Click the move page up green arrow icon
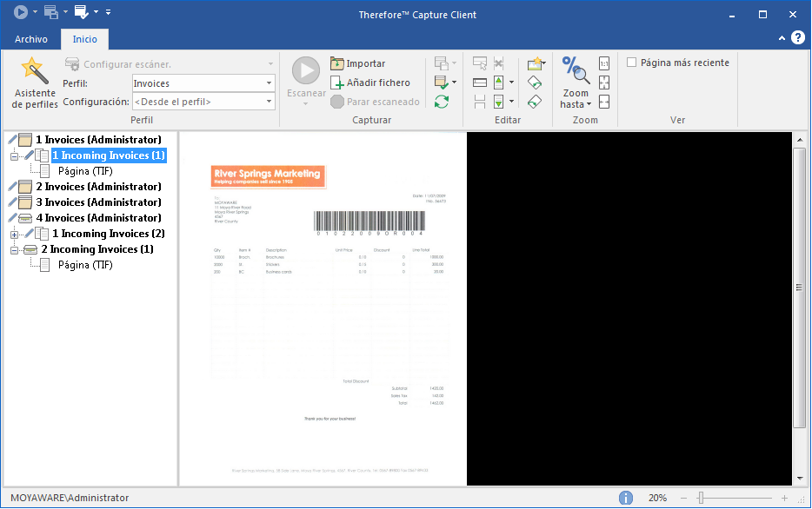The width and height of the screenshot is (812, 509). coord(499,83)
